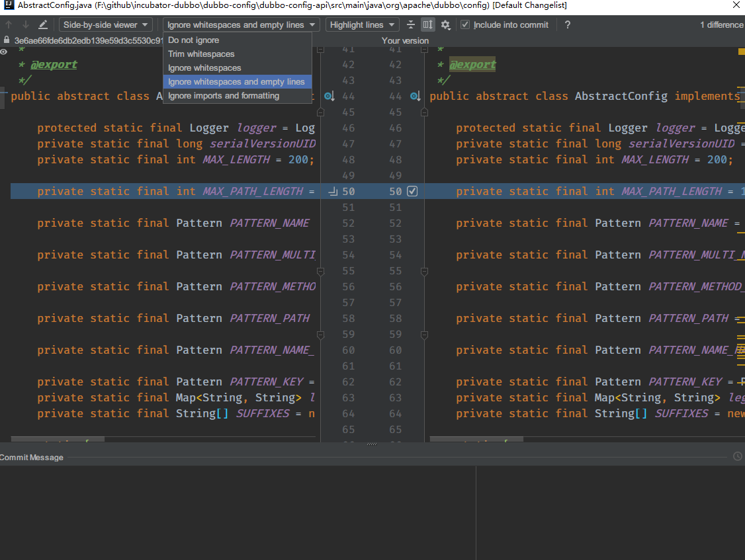The image size is (745, 560).
Task: Toggle the eye icon in the left gutter
Action: [x=4, y=52]
